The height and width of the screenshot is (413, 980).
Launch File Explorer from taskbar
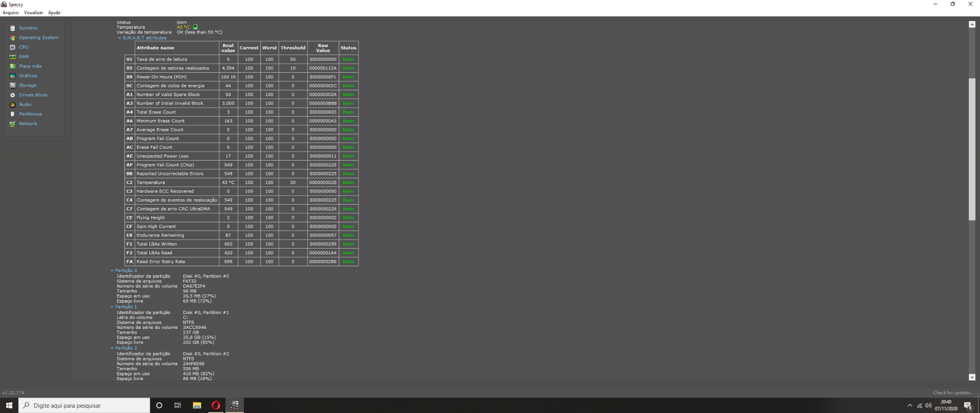tap(197, 405)
